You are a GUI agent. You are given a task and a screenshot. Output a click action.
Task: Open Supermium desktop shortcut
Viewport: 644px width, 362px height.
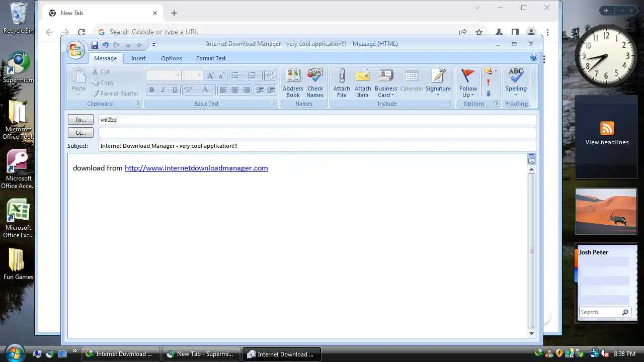pyautogui.click(x=19, y=67)
